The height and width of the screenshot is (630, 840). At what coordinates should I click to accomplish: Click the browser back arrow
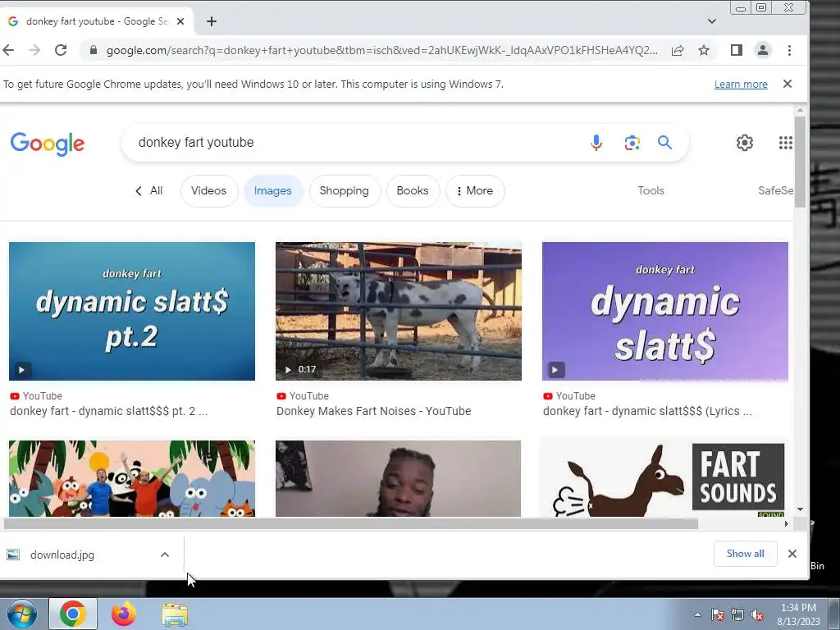(8, 50)
